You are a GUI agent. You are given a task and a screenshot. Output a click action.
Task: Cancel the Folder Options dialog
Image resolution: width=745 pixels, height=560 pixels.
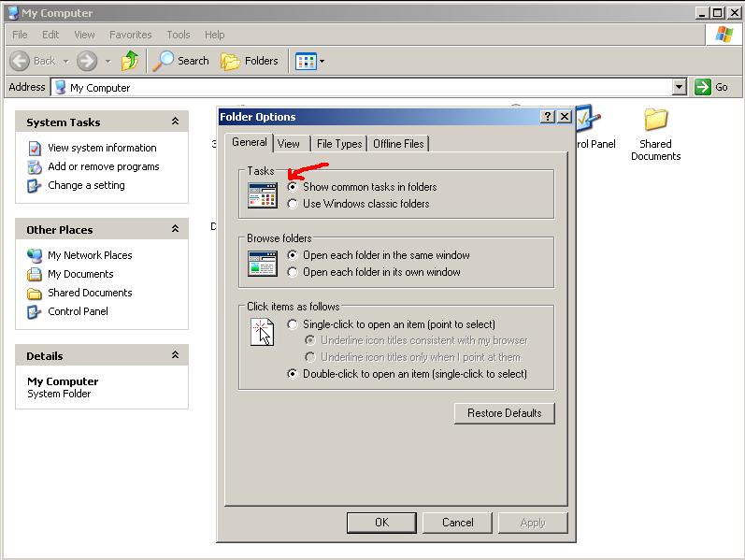click(x=457, y=523)
